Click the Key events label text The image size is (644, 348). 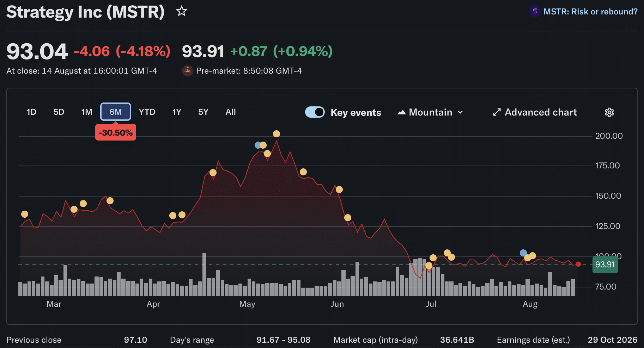356,112
